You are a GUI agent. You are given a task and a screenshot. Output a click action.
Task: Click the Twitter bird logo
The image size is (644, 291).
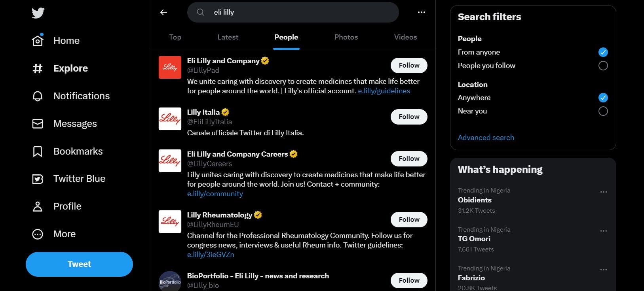pyautogui.click(x=38, y=13)
